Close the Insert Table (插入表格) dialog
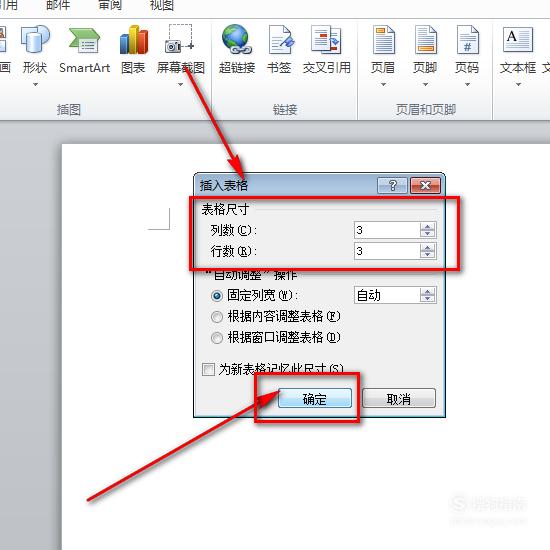Image resolution: width=550 pixels, height=550 pixels. (425, 185)
